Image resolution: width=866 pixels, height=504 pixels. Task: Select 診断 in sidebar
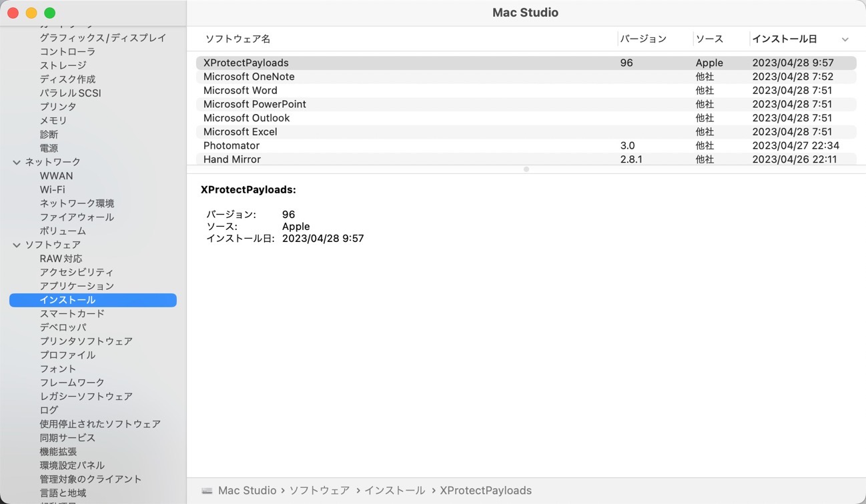[x=49, y=135]
